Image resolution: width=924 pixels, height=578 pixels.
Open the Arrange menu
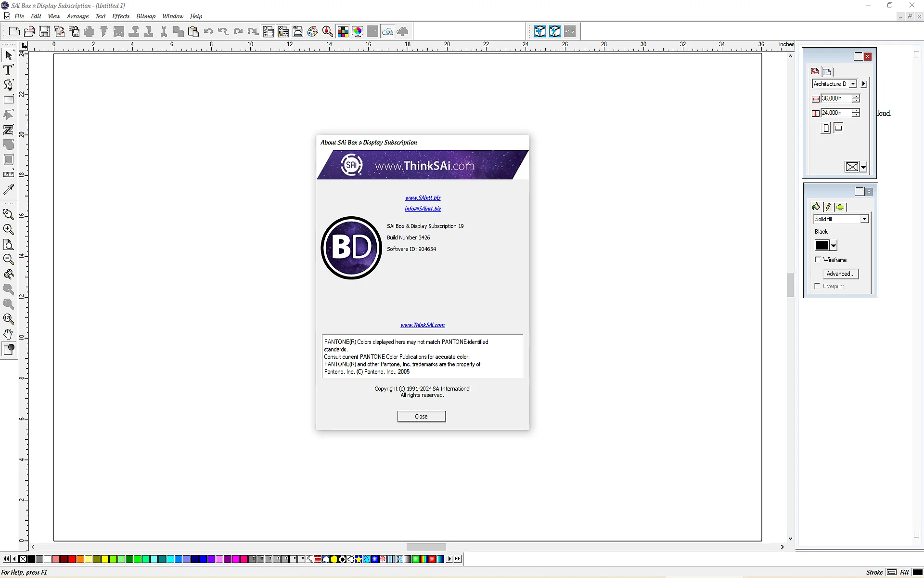[x=77, y=16]
